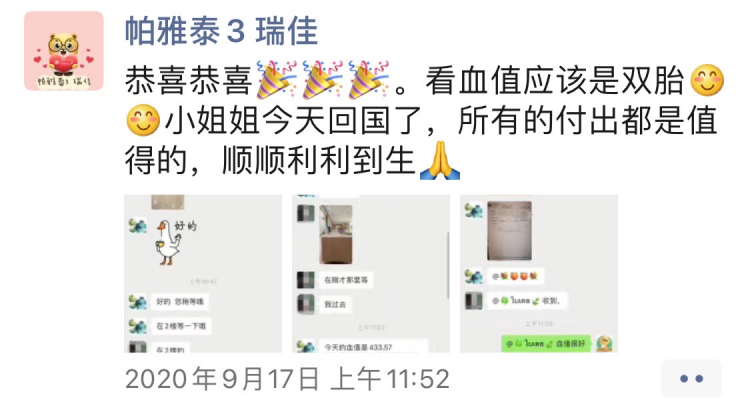Screen dimensions: 750x416
Task: View the middle chat screenshot with room photo
Action: (371, 274)
